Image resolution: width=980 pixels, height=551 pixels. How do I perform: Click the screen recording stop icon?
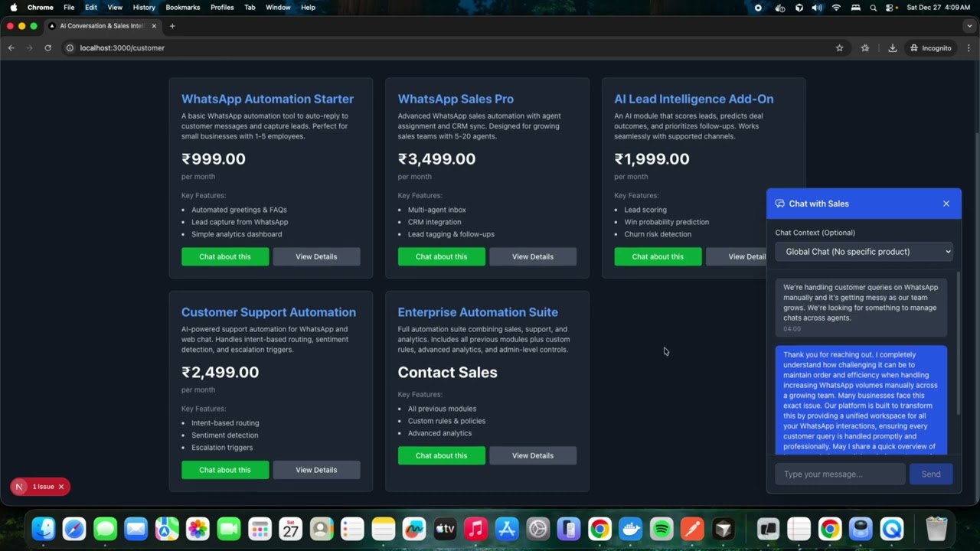pyautogui.click(x=758, y=7)
